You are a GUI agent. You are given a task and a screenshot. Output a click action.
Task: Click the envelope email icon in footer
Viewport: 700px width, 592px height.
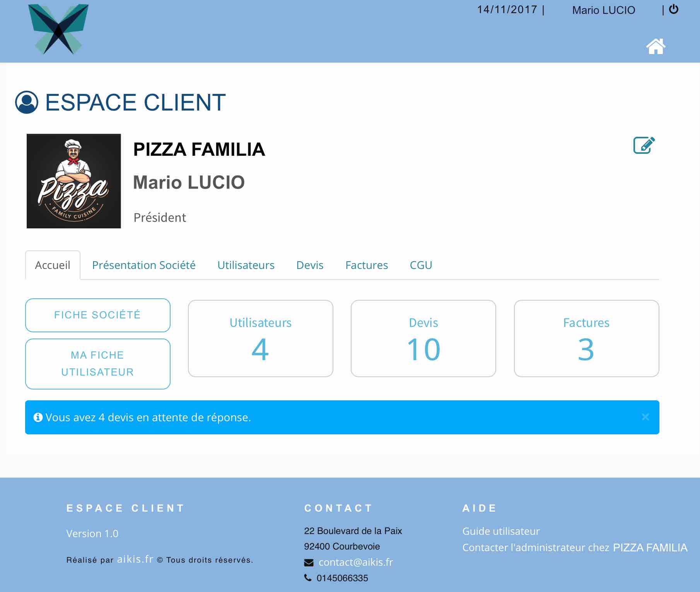pyautogui.click(x=309, y=563)
